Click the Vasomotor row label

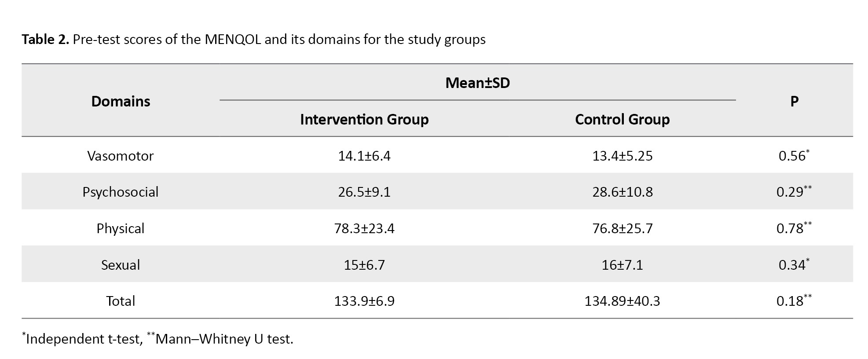pos(121,156)
